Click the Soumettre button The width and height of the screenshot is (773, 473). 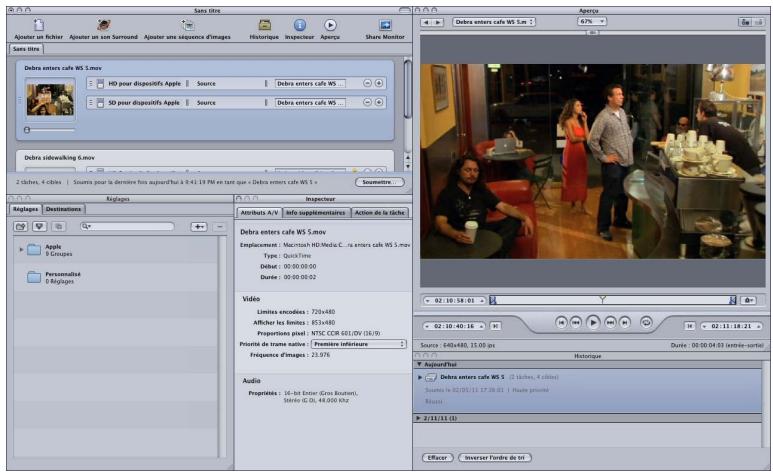378,183
